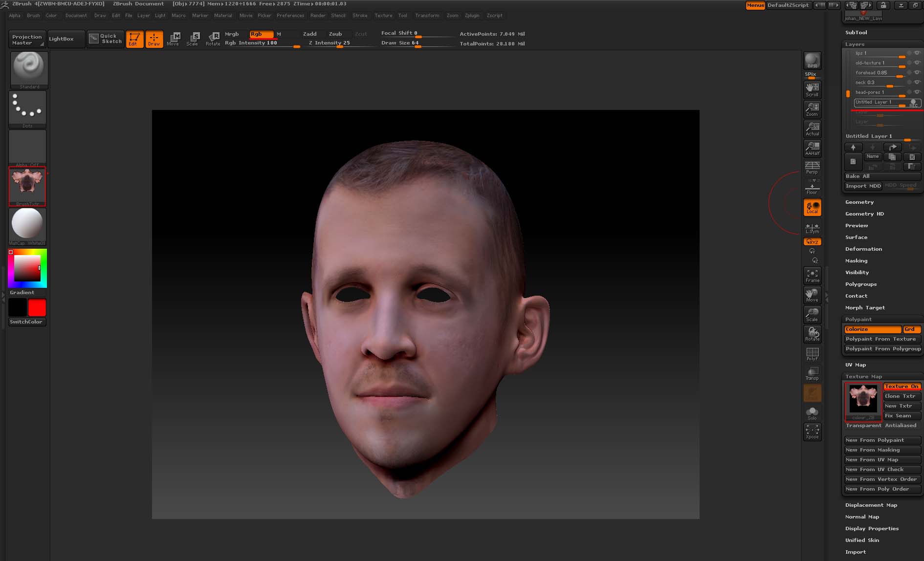The image size is (924, 561).
Task: Click New From Polypaint button
Action: click(x=882, y=440)
